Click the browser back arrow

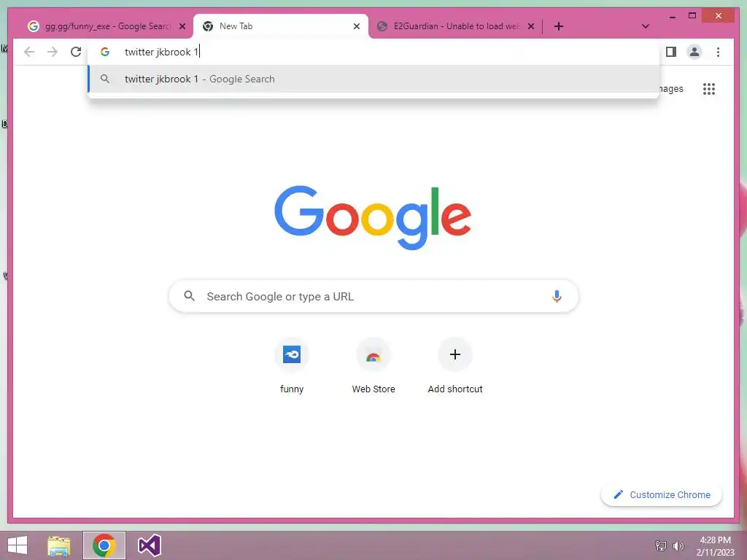click(x=29, y=52)
